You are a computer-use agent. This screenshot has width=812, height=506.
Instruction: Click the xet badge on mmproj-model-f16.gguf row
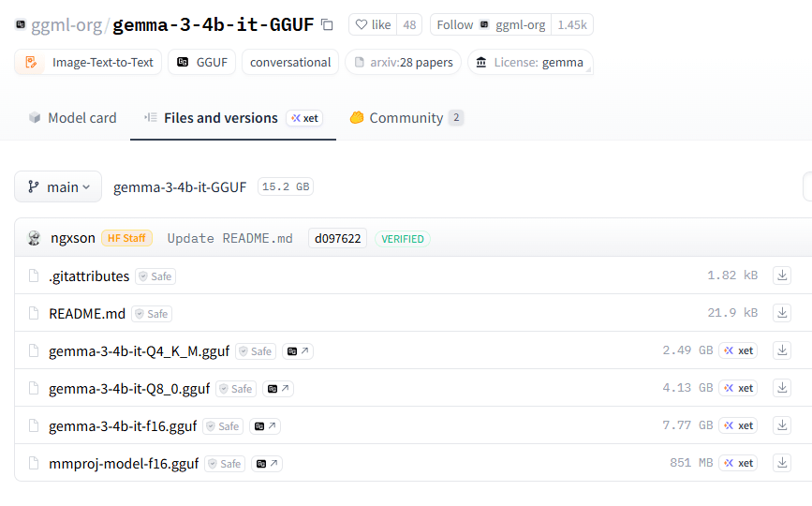click(738, 463)
